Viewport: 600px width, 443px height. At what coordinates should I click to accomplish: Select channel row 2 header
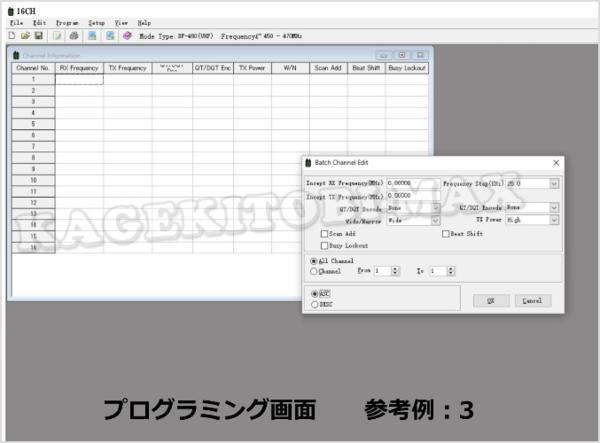pyautogui.click(x=33, y=91)
